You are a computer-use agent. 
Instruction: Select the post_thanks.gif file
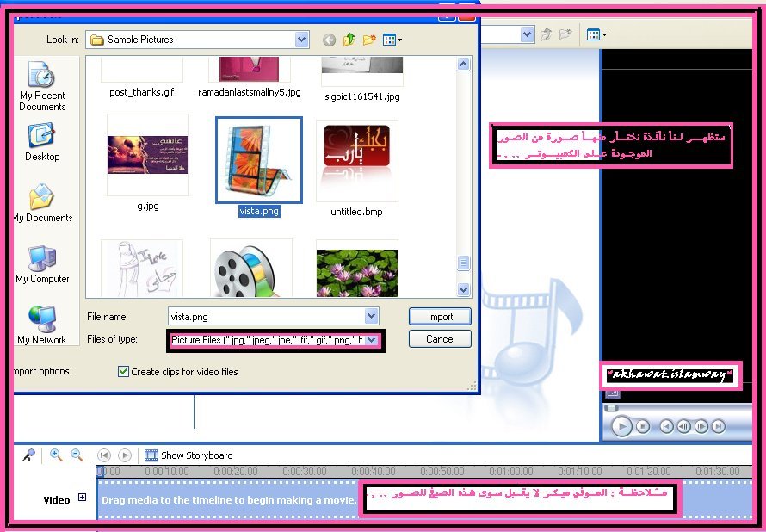click(142, 92)
